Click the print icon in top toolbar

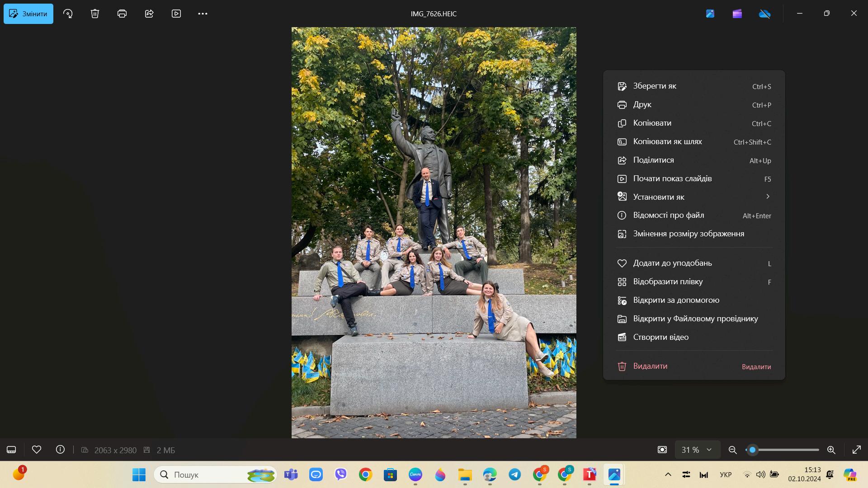122,14
